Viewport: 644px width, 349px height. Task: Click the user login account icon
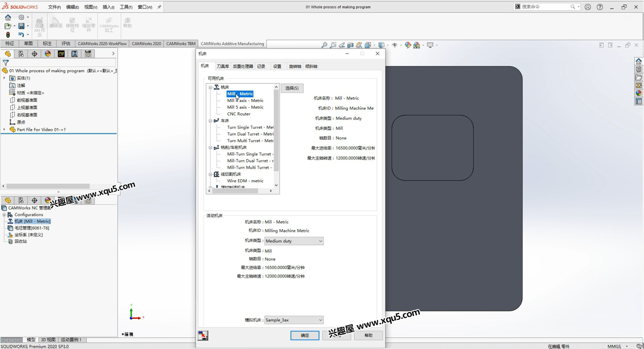[x=588, y=7]
